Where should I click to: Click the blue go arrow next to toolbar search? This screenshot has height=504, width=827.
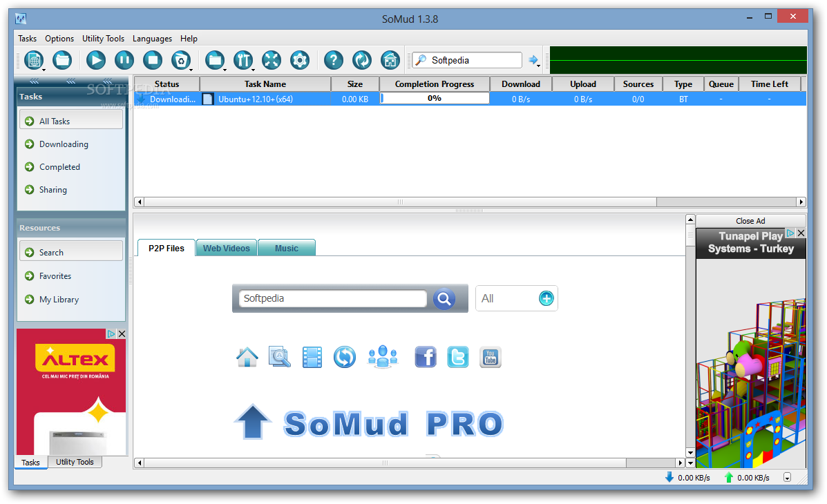pyautogui.click(x=533, y=60)
